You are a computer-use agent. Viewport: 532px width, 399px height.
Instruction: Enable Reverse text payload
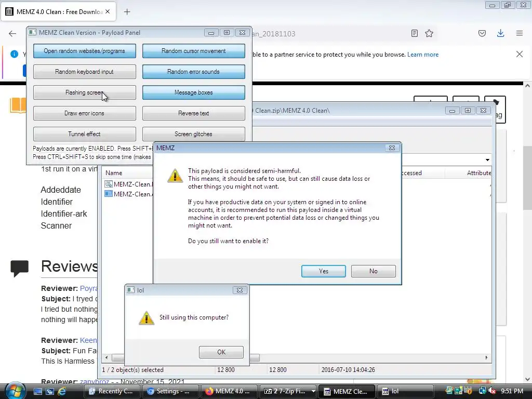pyautogui.click(x=193, y=113)
